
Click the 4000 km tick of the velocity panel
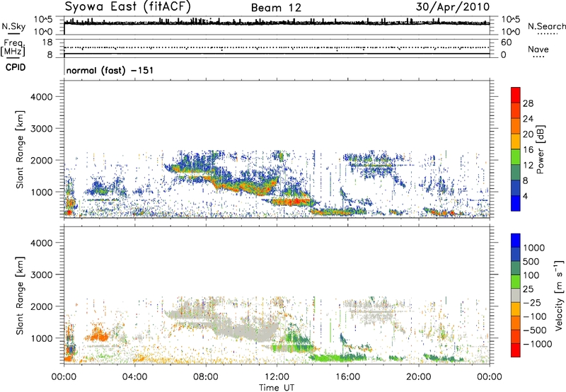coord(42,243)
